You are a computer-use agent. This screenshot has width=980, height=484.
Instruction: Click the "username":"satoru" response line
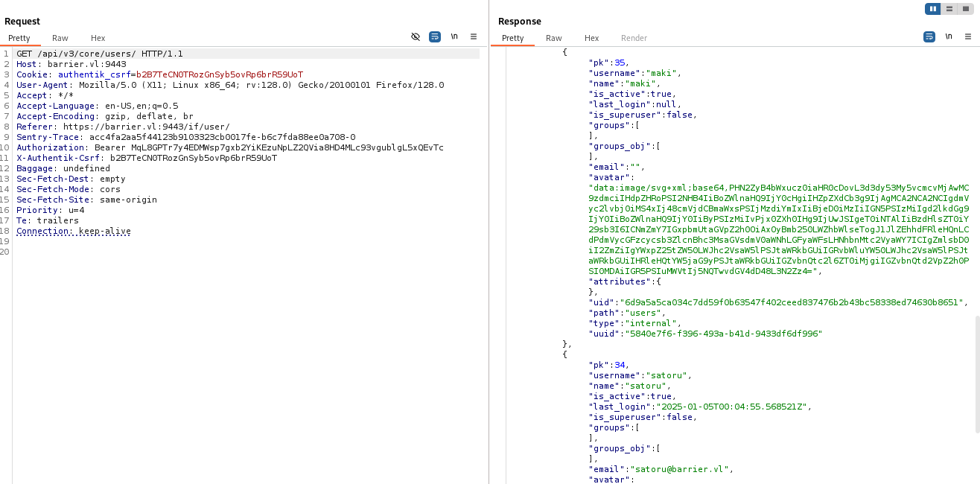click(x=640, y=375)
